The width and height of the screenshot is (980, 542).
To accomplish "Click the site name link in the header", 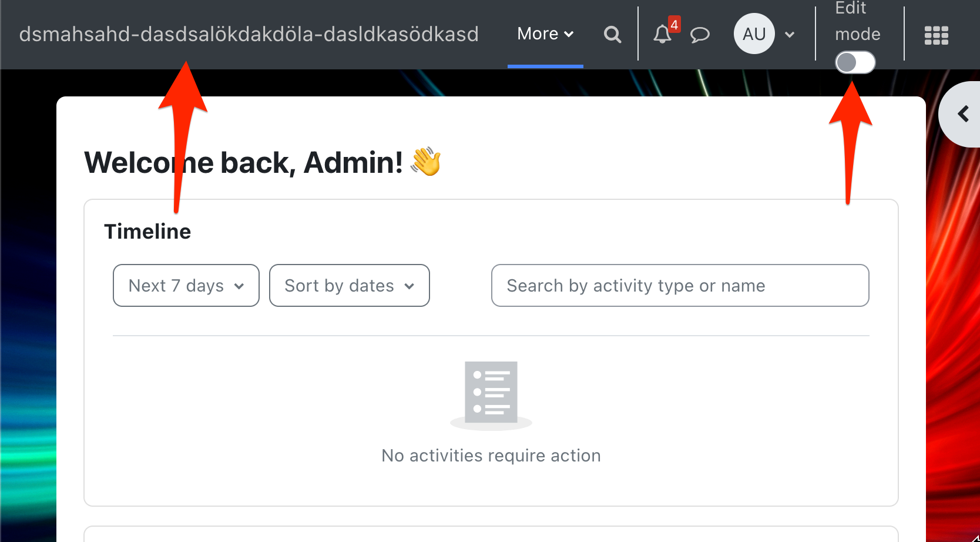I will tap(249, 34).
